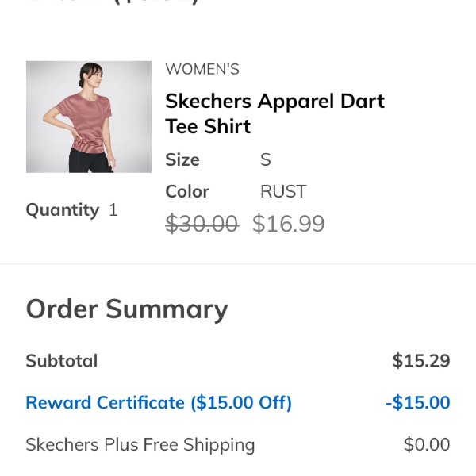Click the $16.99 sale price
This screenshot has width=476, height=476.
(x=289, y=224)
